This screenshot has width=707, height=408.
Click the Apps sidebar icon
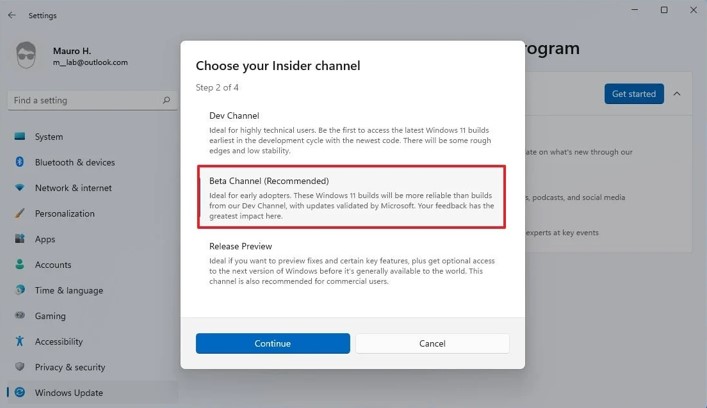coord(19,238)
